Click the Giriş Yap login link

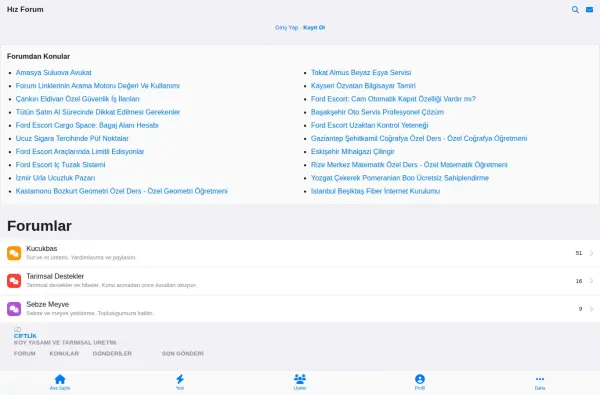[x=286, y=28]
